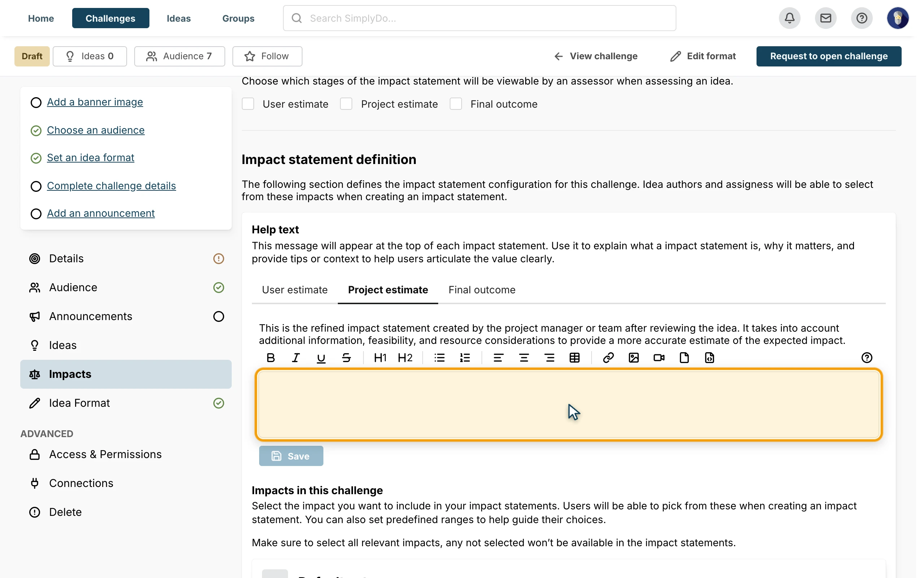This screenshot has height=578, width=924.
Task: Focus the Search SimplyDo field
Action: click(x=479, y=18)
